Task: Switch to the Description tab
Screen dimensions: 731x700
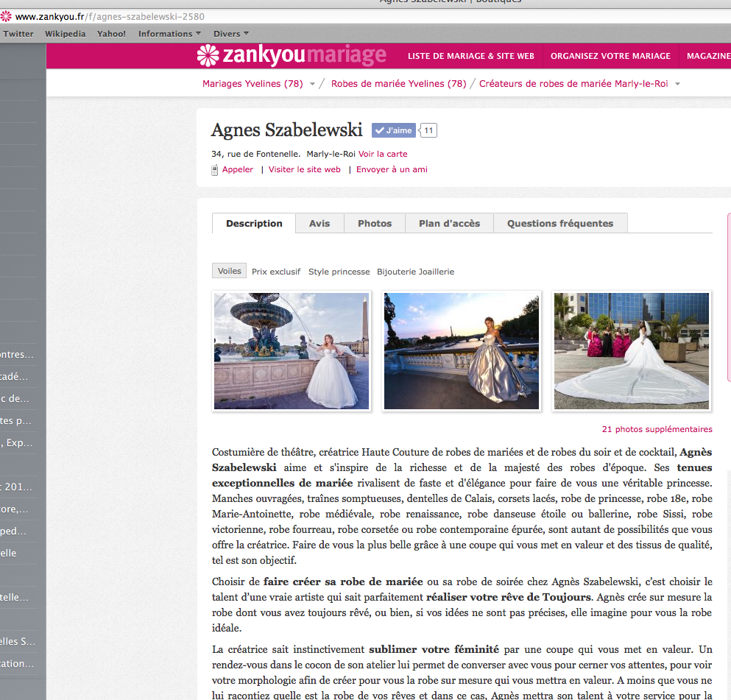Action: tap(254, 223)
